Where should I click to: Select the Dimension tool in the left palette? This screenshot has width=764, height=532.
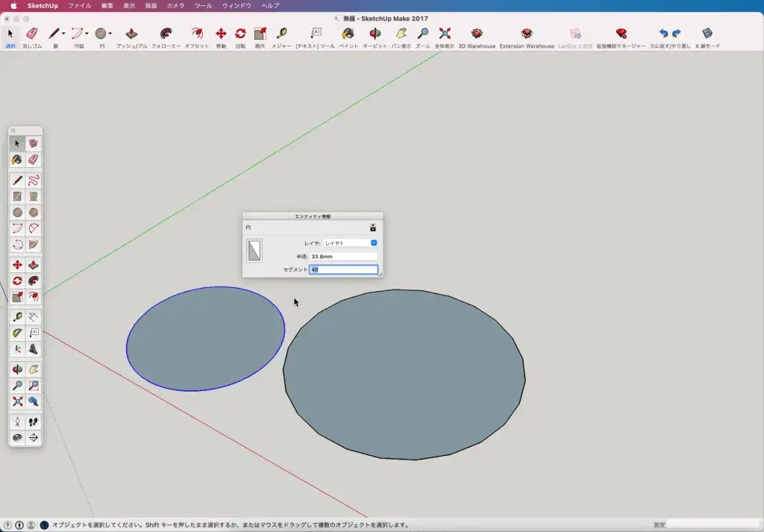pos(33,317)
